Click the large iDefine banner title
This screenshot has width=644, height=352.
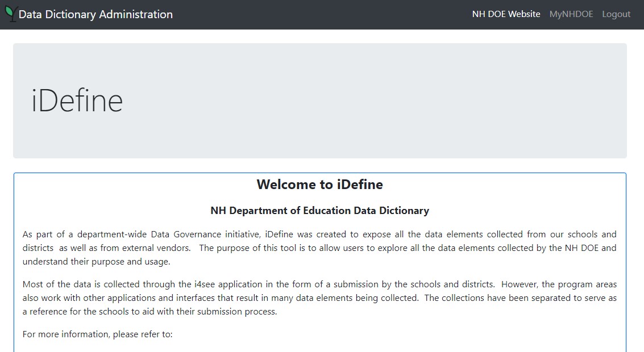point(77,101)
